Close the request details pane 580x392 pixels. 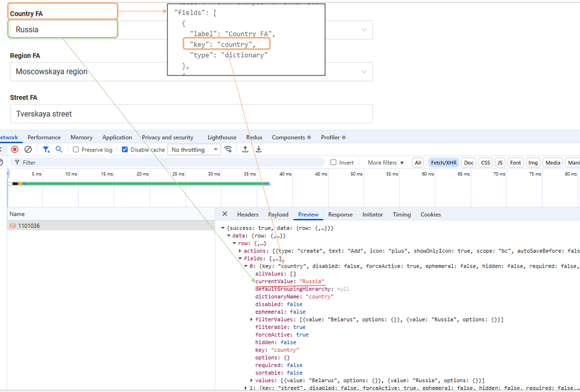(225, 214)
